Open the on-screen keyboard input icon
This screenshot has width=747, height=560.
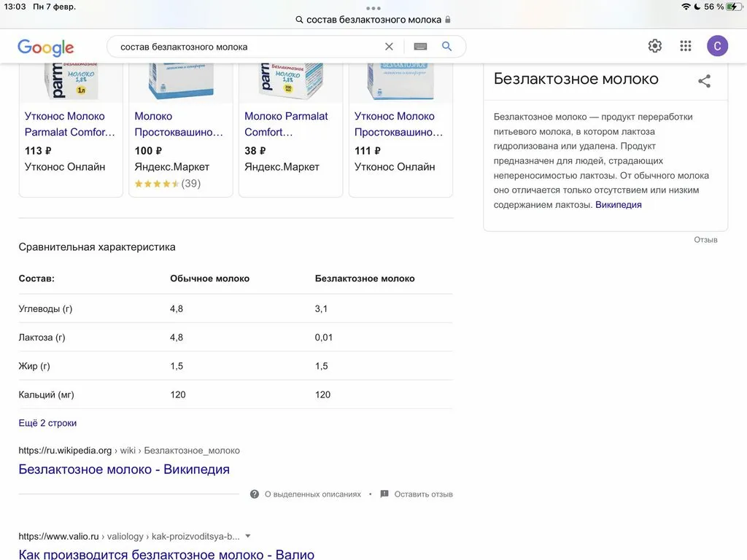[420, 47]
